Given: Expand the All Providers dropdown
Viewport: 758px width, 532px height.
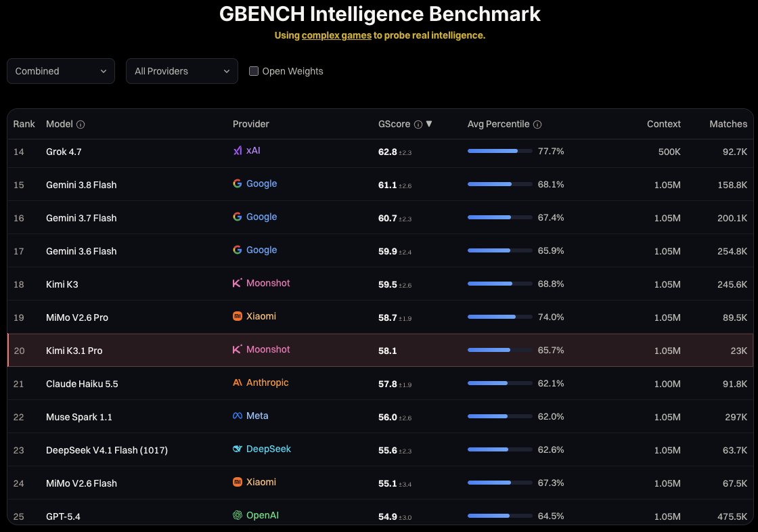Looking at the screenshot, I should (x=182, y=71).
